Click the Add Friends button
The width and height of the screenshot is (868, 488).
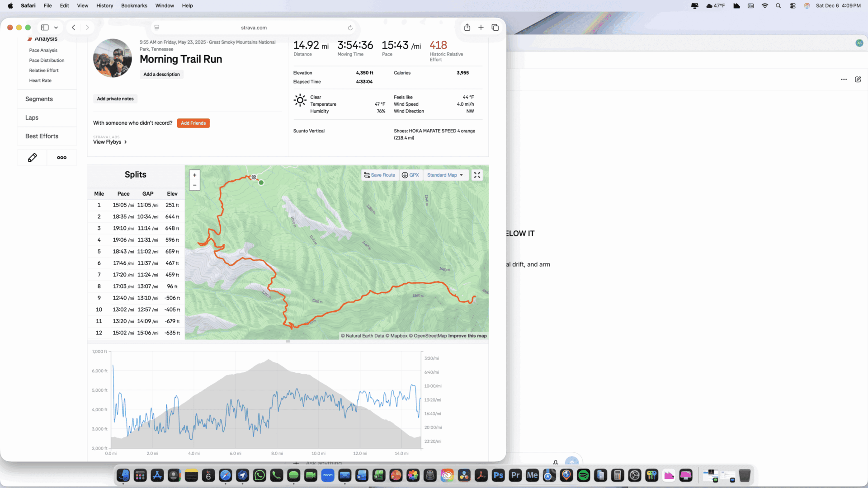point(193,123)
